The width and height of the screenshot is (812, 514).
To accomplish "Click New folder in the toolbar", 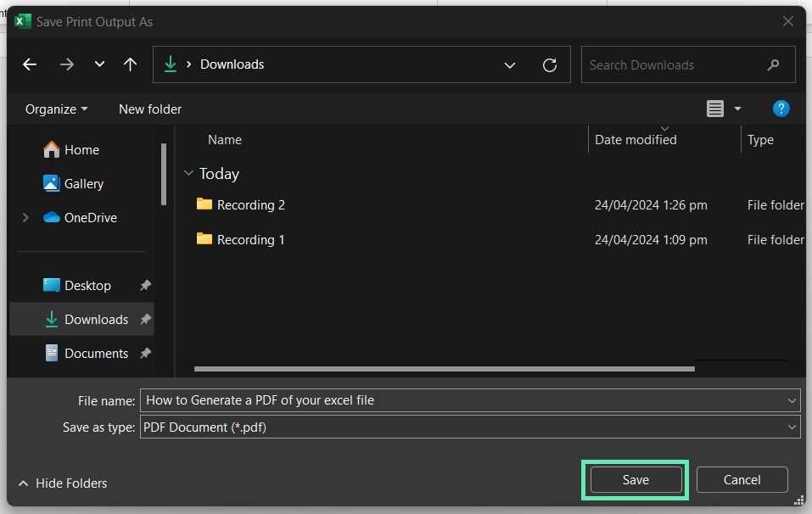I will (150, 109).
